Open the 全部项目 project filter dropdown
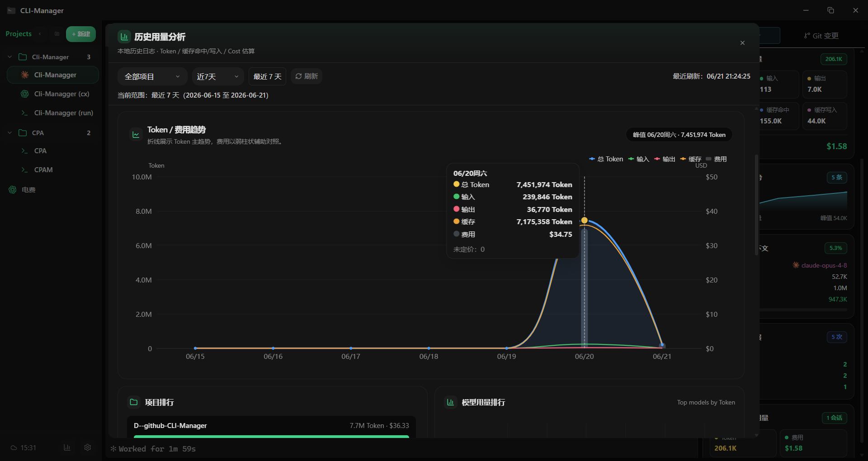868x461 pixels. (x=152, y=76)
